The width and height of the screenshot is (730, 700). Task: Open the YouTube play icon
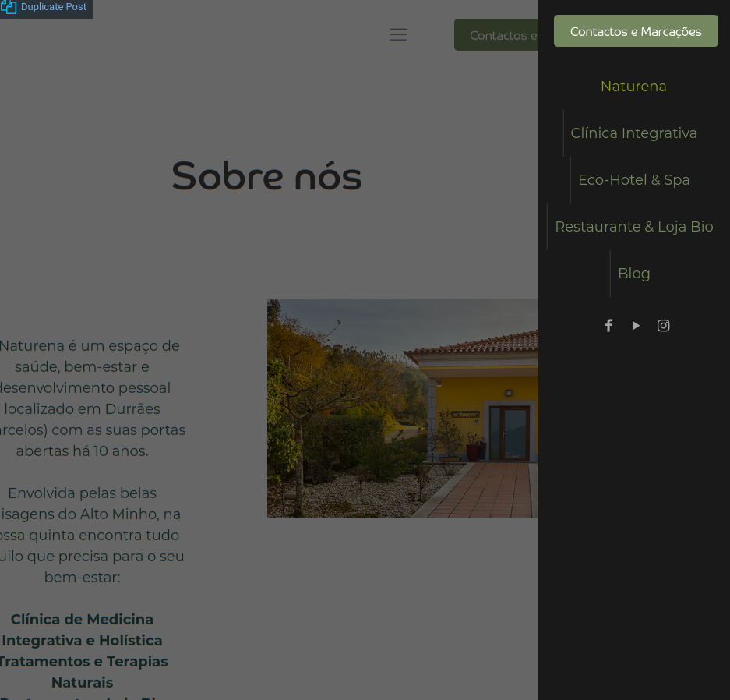coord(636,326)
